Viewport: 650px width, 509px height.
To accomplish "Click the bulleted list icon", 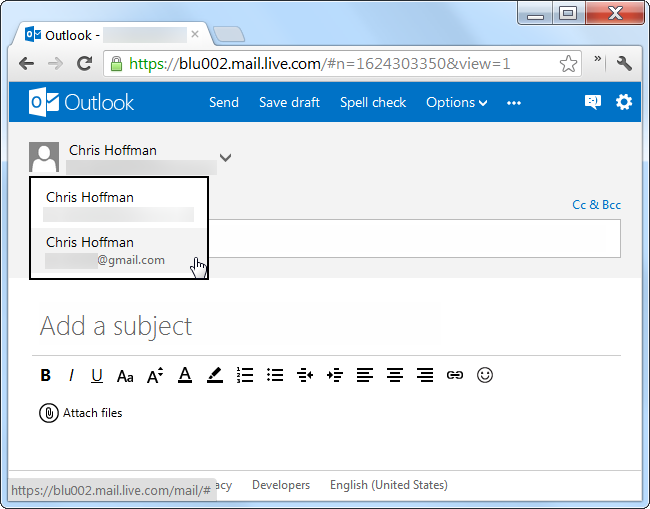I will [275, 376].
